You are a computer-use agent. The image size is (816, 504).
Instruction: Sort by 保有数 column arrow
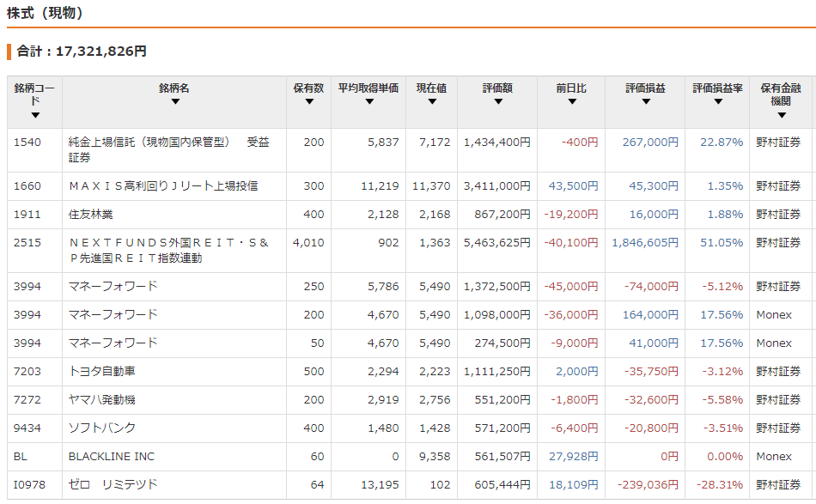click(x=309, y=101)
